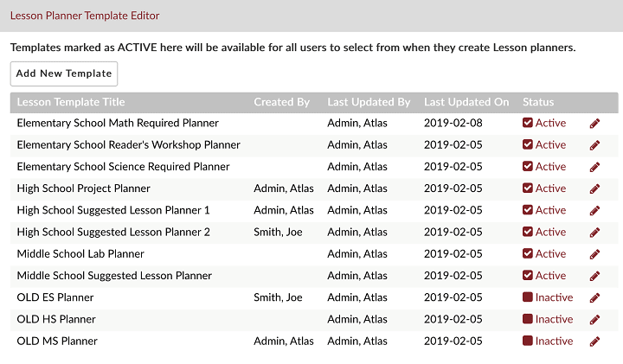Open edit pencil for OLD MS Planner
The image size is (623, 364).
tap(594, 342)
